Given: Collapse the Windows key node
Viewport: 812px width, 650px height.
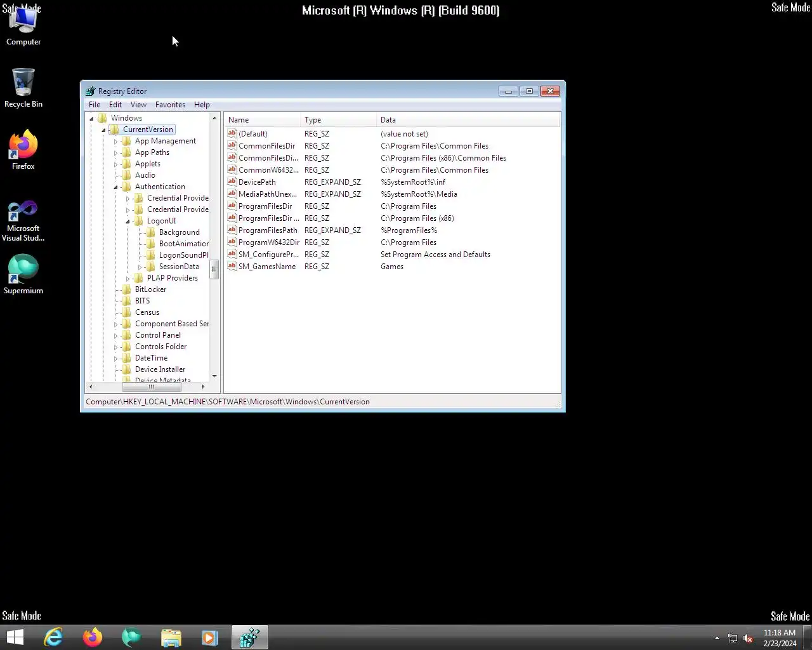Looking at the screenshot, I should pyautogui.click(x=91, y=119).
